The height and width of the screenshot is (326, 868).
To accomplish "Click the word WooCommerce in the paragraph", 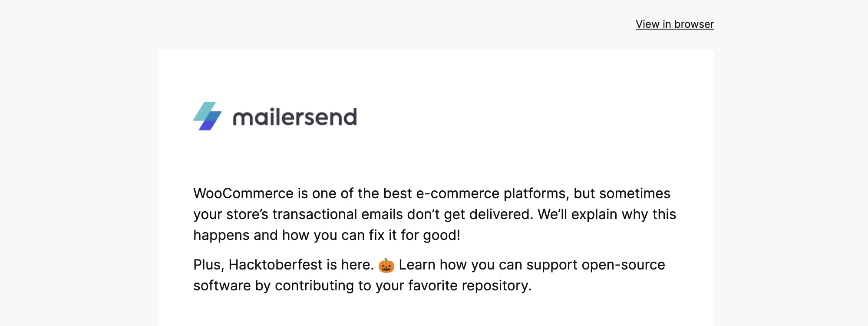I will tap(243, 193).
